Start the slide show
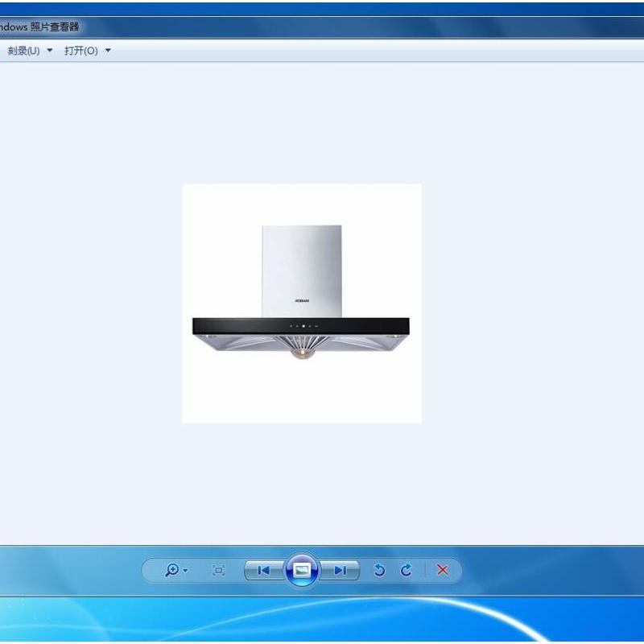This screenshot has width=644, height=644. (x=302, y=570)
